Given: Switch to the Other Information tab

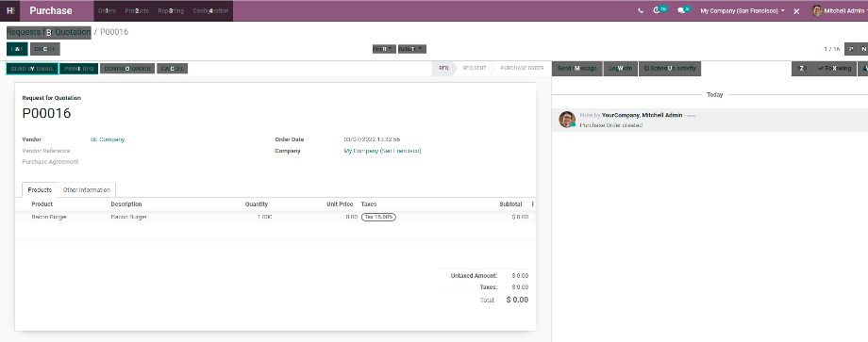Looking at the screenshot, I should (87, 189).
